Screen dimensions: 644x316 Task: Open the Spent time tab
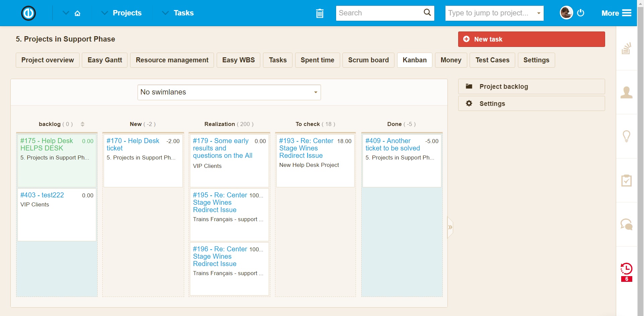[317, 60]
